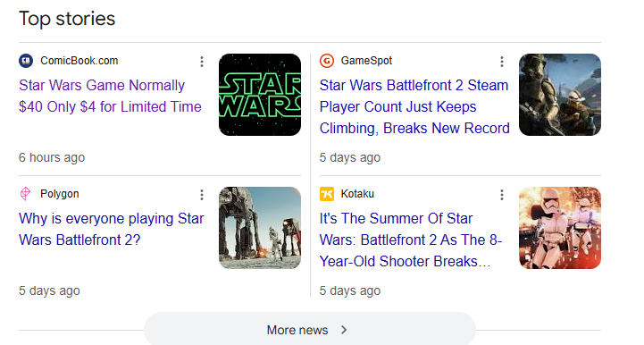
Task: Click the Polygon AT-AT walker thumbnail
Action: [x=260, y=228]
